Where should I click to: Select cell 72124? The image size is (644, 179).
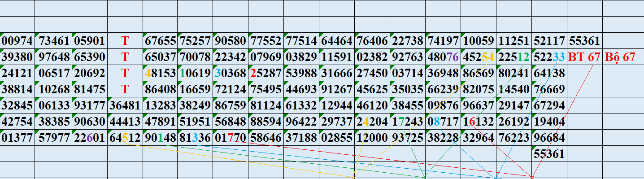231,89
